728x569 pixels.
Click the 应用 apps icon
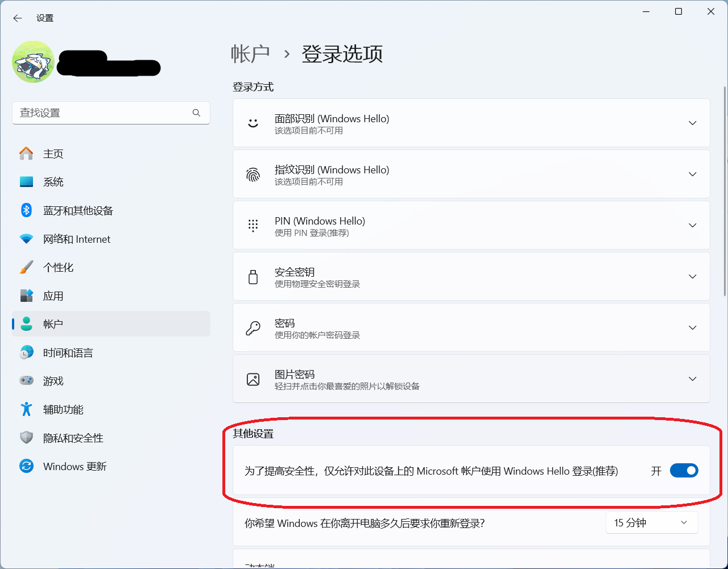point(26,296)
